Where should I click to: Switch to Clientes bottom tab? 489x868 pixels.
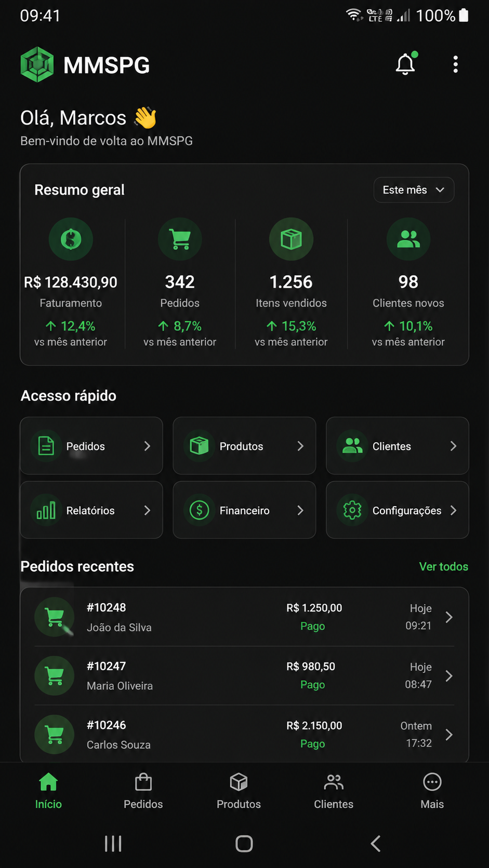(334, 791)
